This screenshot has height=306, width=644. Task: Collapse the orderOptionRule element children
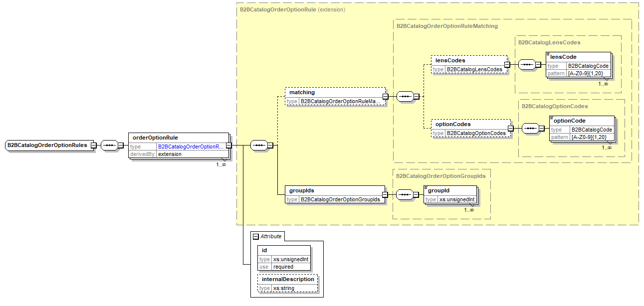pos(228,146)
